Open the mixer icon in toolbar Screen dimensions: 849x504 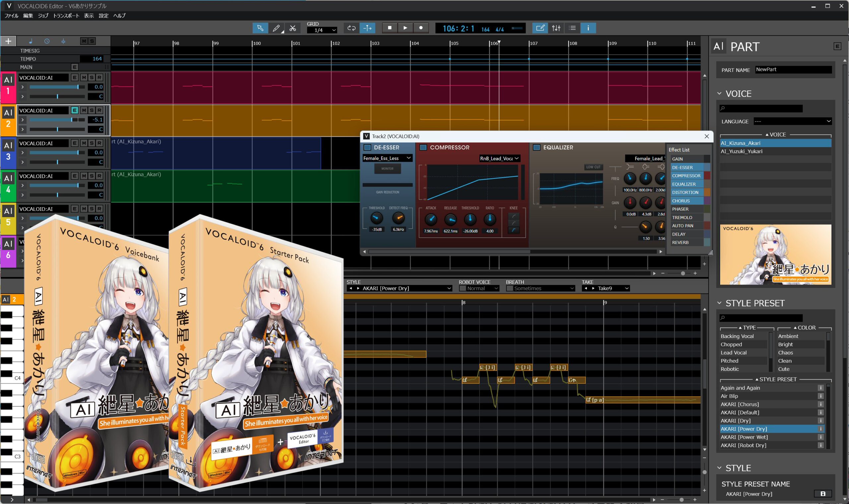[556, 28]
